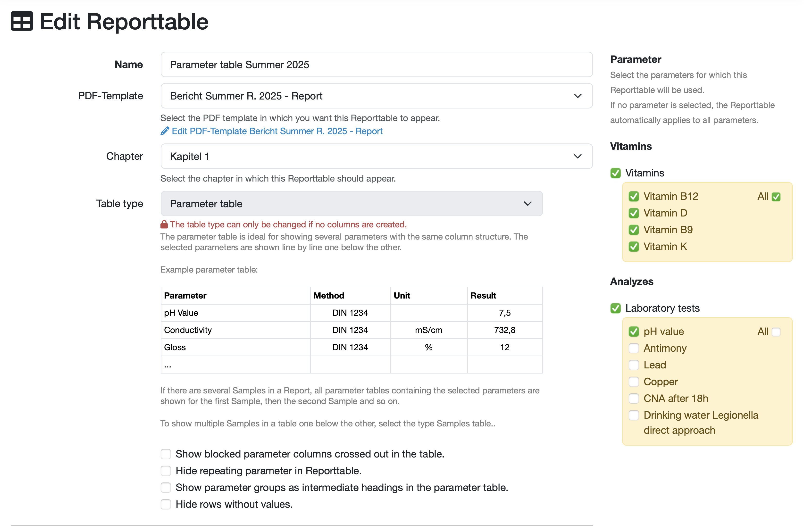
Task: Open the Table type Parameter table dropdown
Action: click(351, 204)
